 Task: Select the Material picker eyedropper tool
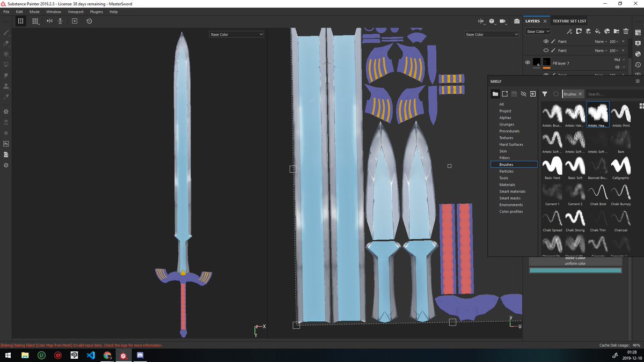[x=6, y=97]
